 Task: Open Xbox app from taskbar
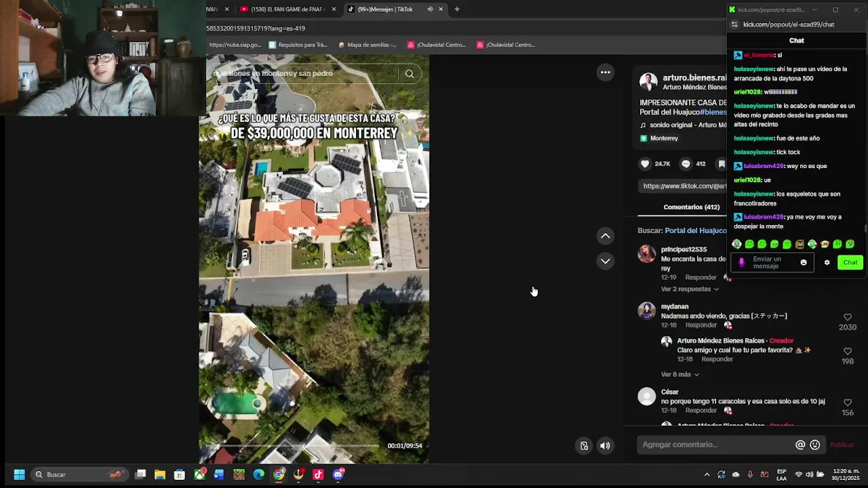pyautogui.click(x=199, y=474)
